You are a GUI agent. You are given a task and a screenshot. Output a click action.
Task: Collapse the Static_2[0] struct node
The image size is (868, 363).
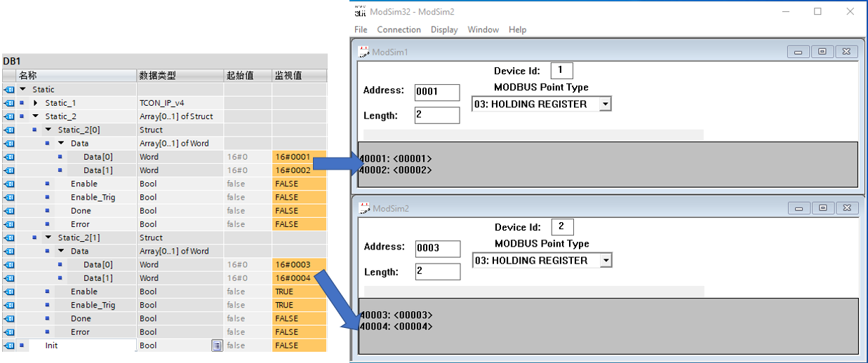pos(48,130)
